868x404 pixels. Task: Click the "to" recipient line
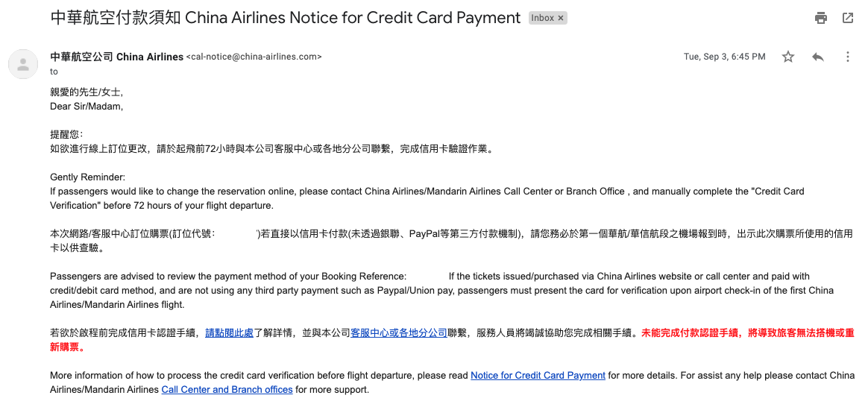pyautogui.click(x=54, y=72)
